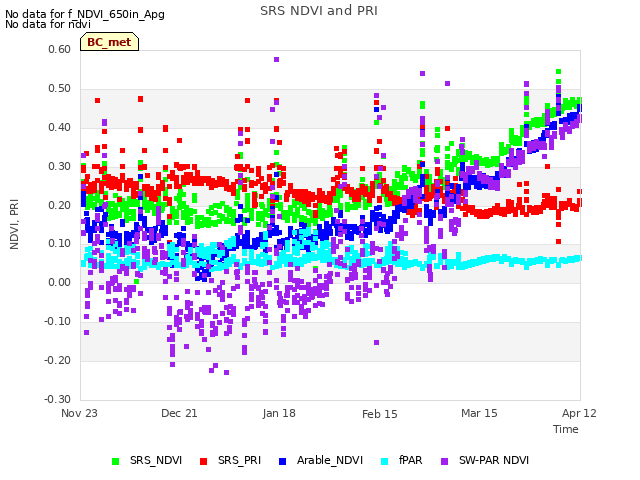
Task: Click the Dec 21 x-axis label
Action: pos(179,413)
